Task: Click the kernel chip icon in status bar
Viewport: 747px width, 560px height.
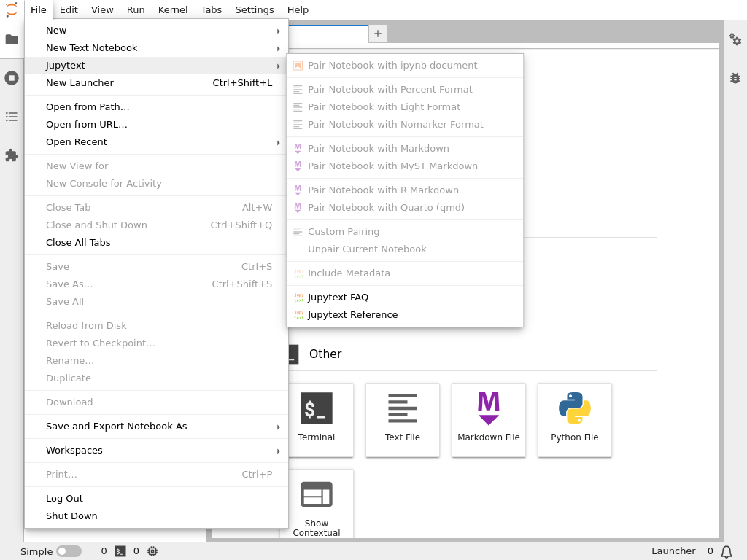Action: click(x=152, y=551)
